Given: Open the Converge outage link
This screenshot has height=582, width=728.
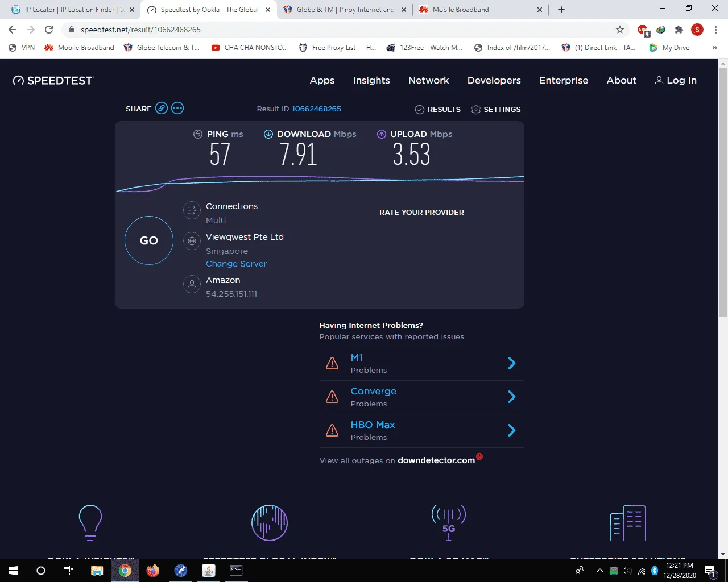Looking at the screenshot, I should (374, 391).
